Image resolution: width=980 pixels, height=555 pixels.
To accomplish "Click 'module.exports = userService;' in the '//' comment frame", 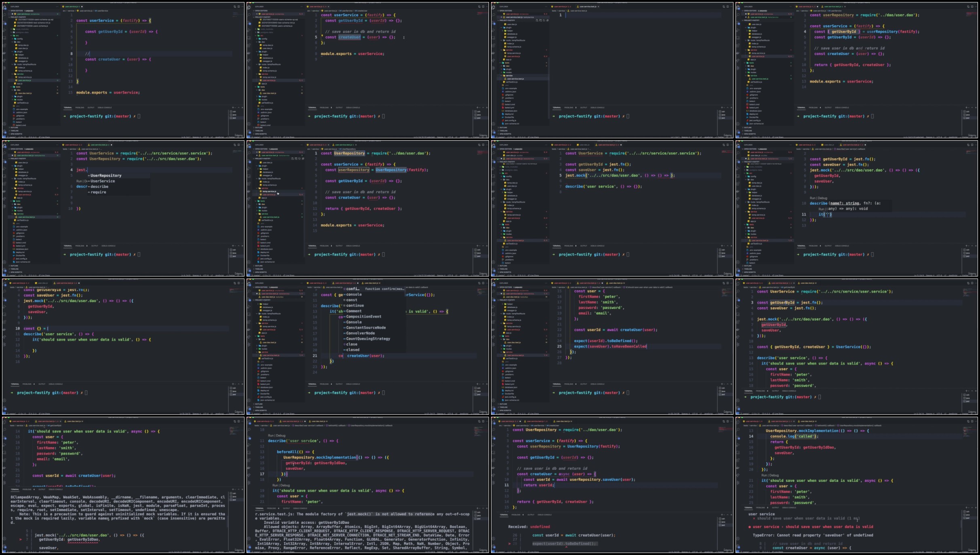I will tap(108, 93).
